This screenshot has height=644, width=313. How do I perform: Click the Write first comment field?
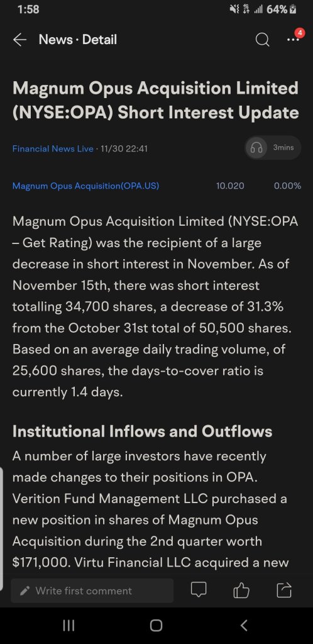92,591
